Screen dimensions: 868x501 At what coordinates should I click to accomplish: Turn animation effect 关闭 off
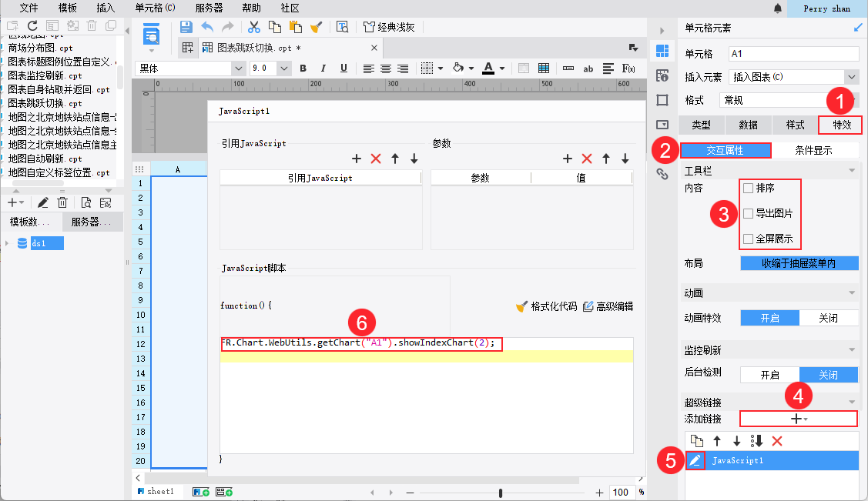pyautogui.click(x=829, y=318)
